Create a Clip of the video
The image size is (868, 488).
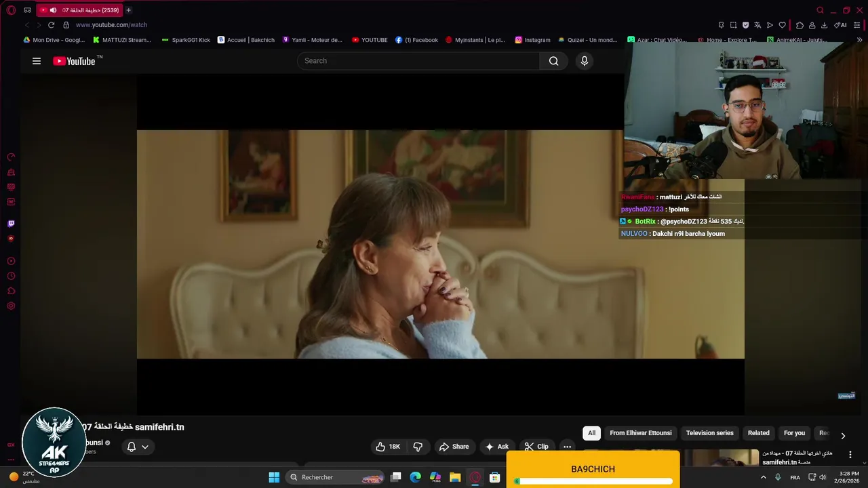pyautogui.click(x=536, y=447)
